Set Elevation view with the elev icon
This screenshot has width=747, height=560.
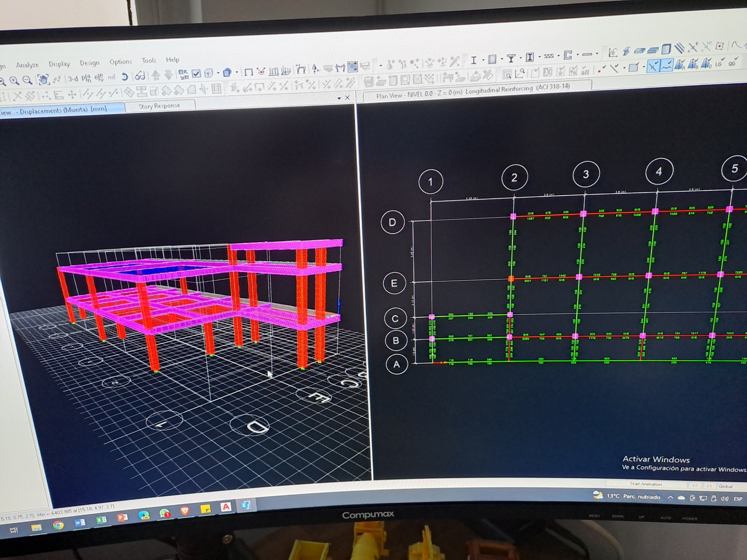(99, 77)
